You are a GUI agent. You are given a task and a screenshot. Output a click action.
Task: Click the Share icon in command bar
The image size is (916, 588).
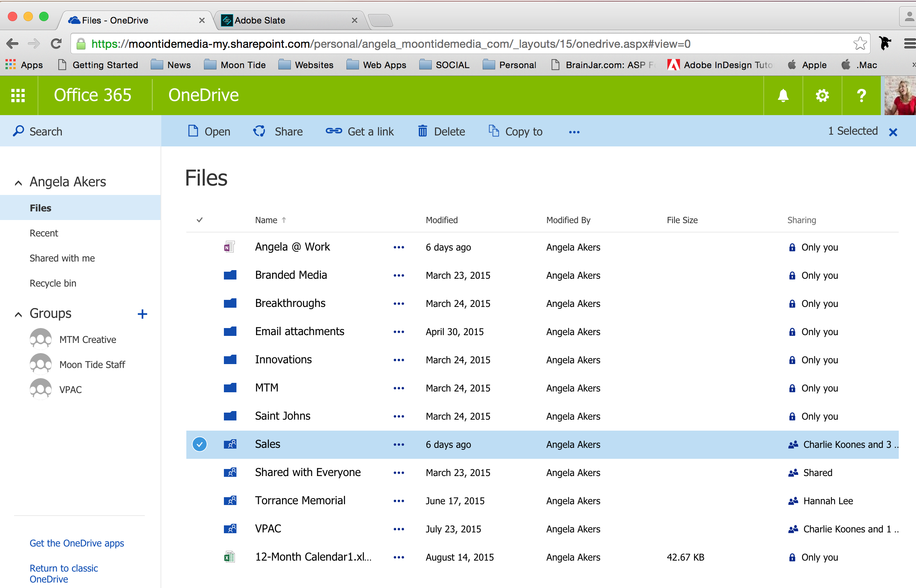(259, 131)
